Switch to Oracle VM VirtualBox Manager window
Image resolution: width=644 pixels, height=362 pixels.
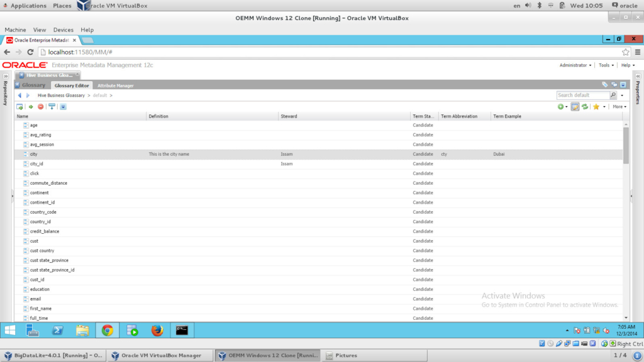[x=160, y=356]
